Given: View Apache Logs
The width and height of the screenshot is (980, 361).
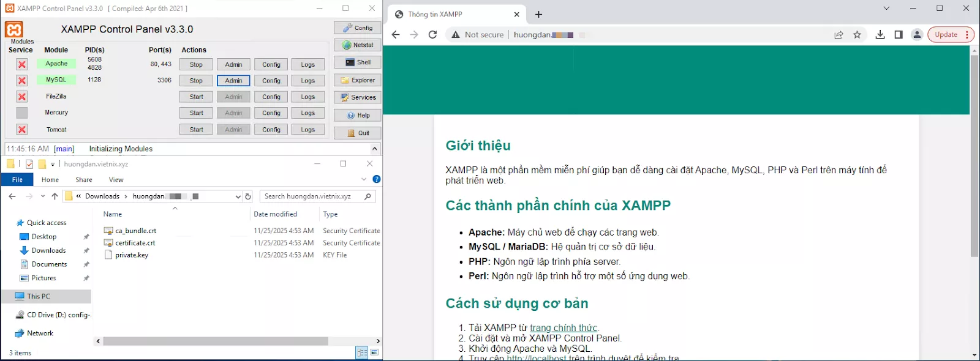Looking at the screenshot, I should point(308,64).
